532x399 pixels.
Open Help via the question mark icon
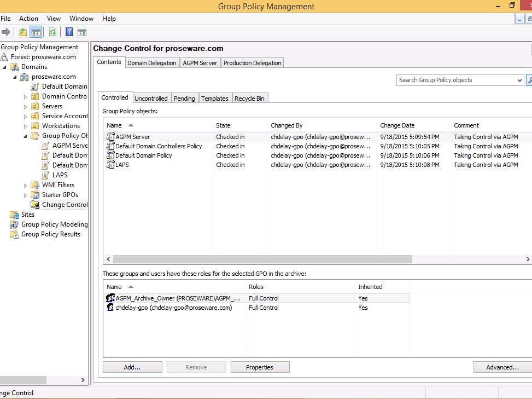[69, 32]
